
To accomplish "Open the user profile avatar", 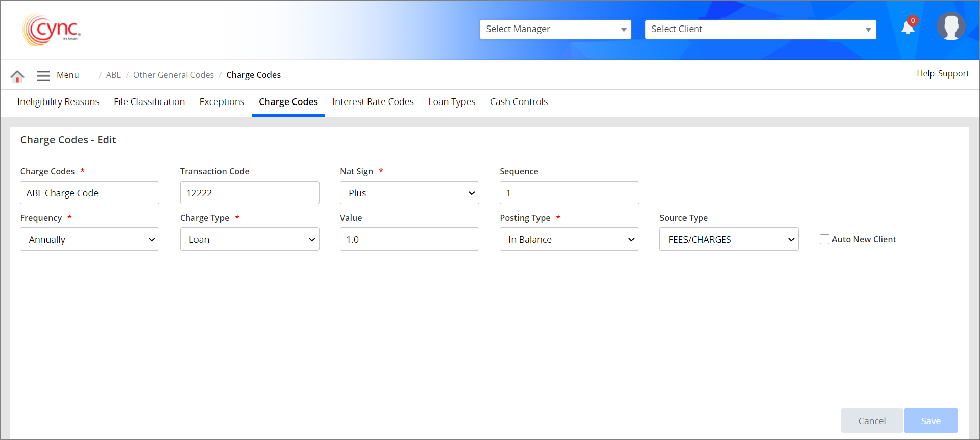I will click(x=950, y=27).
